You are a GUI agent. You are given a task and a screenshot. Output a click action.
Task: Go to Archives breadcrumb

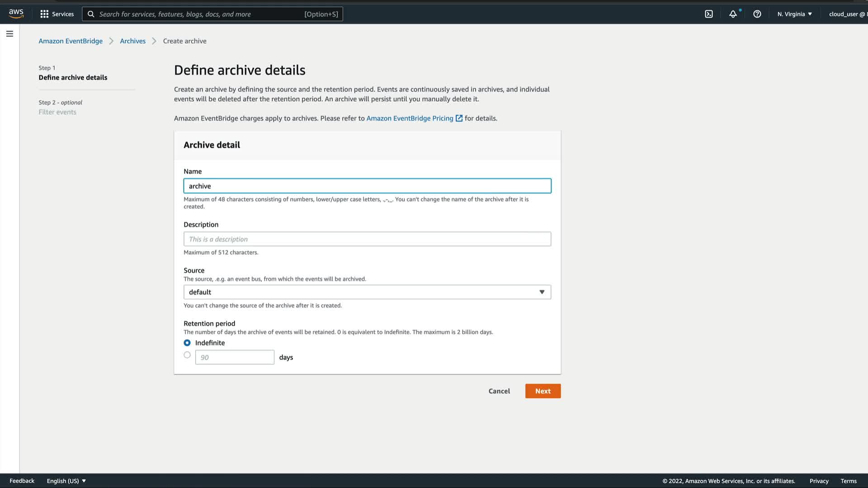click(x=132, y=41)
